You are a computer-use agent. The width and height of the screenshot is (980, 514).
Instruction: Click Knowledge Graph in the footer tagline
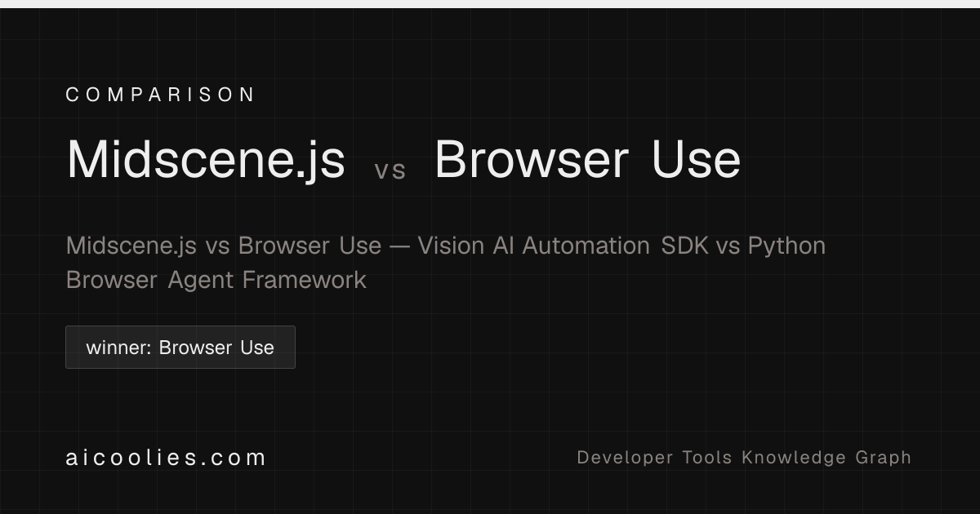(826, 458)
